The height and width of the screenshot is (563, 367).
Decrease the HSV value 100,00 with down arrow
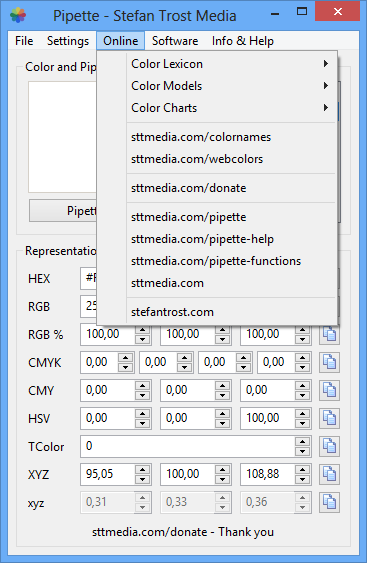(x=303, y=423)
